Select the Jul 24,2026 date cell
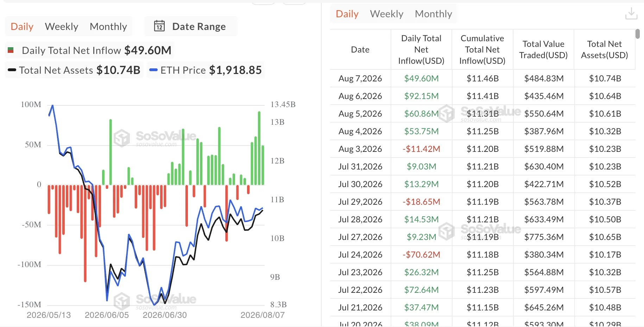The width and height of the screenshot is (644, 327). click(x=360, y=254)
